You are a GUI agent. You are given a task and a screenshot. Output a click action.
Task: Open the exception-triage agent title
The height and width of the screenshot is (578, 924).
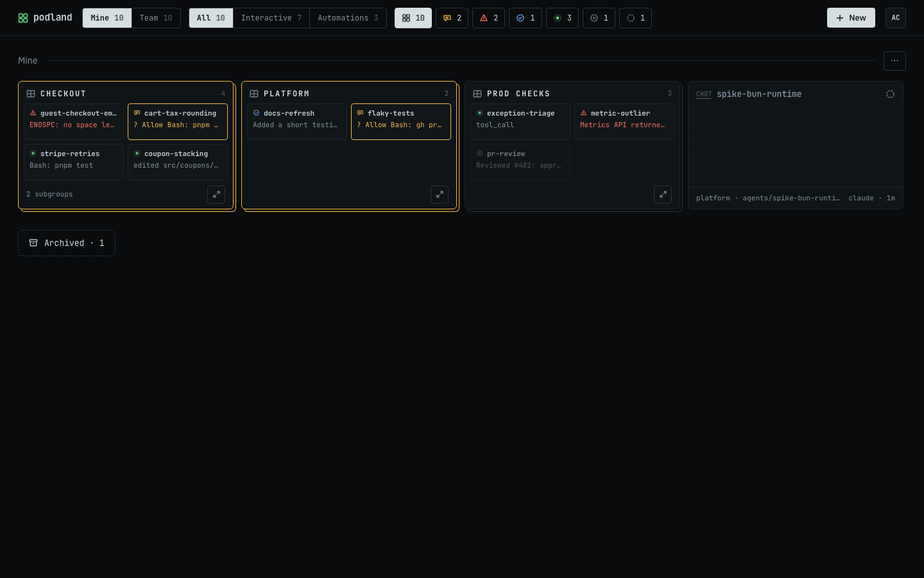coord(520,114)
